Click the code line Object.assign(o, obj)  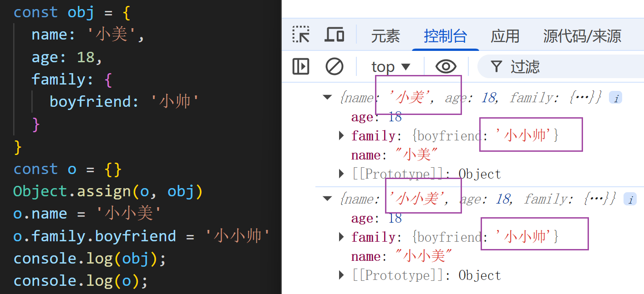pos(108,191)
